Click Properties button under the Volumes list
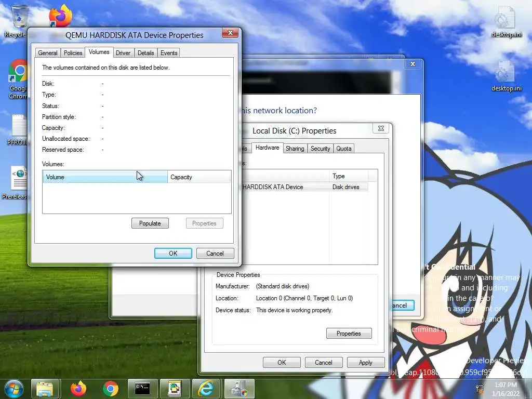The image size is (532, 399). click(x=204, y=223)
